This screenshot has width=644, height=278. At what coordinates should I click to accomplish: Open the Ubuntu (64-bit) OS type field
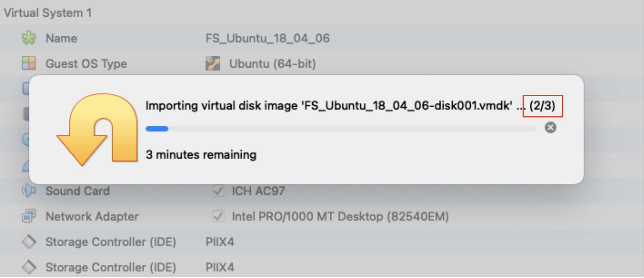click(x=272, y=64)
